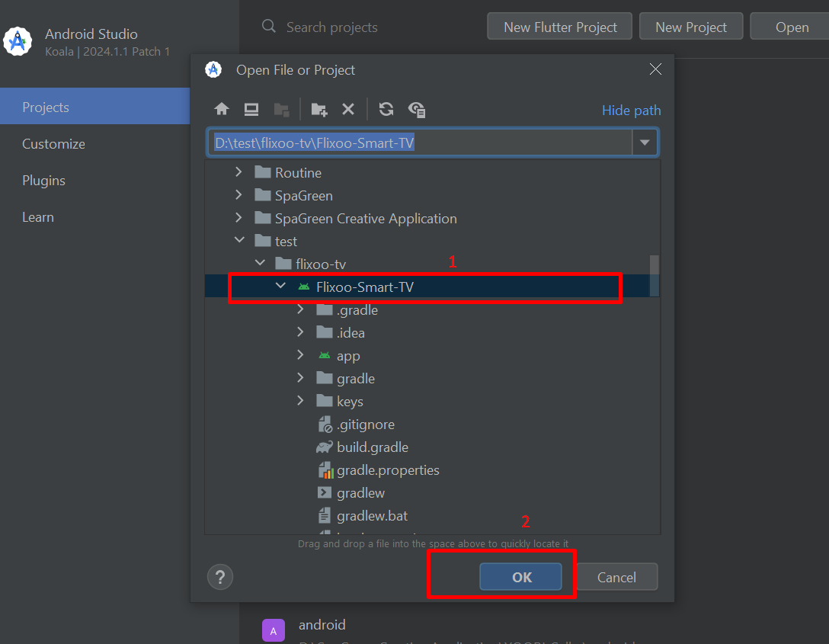The image size is (829, 644).
Task: Select the build.gradle file
Action: pos(373,447)
